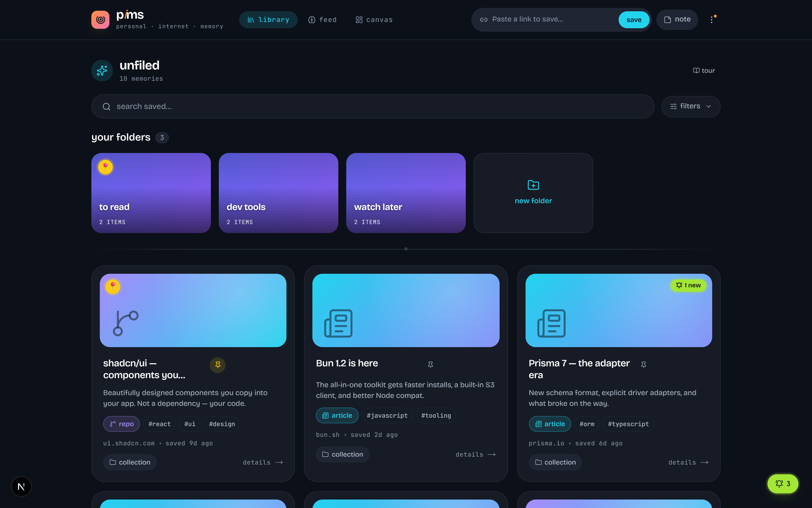Screen dimensions: 812x508
Task: Click the Prisma 7 thumbnail image
Action: pos(619,310)
